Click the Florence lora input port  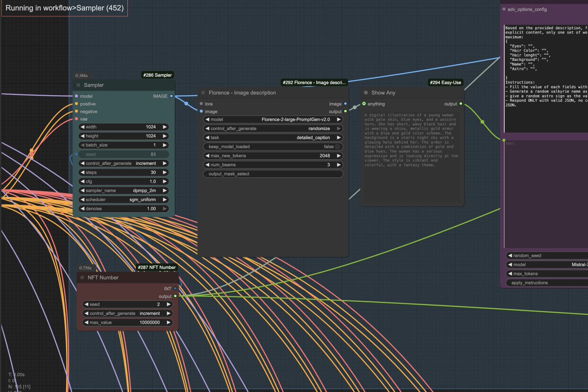[x=201, y=104]
